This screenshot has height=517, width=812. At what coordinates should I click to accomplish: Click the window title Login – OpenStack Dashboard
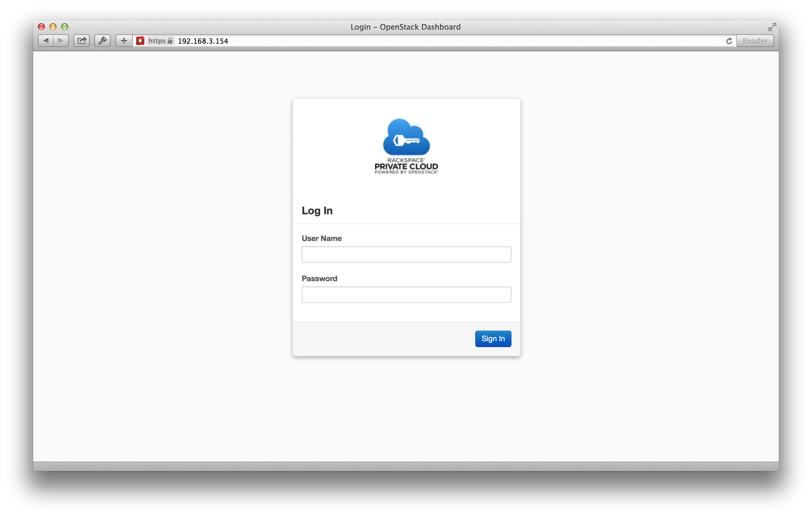pyautogui.click(x=405, y=27)
